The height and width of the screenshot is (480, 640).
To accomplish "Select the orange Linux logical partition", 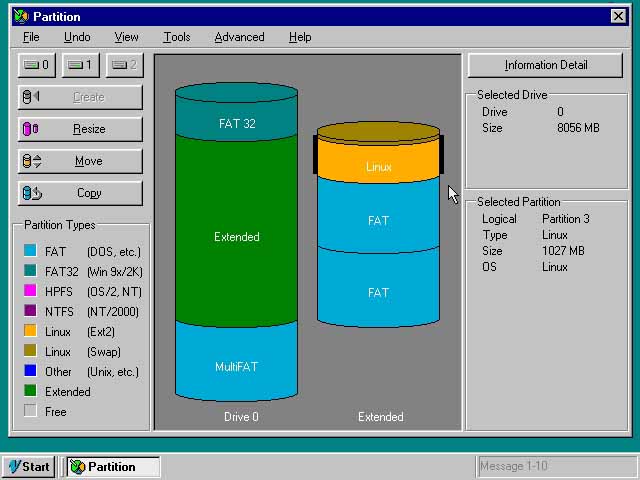I will pyautogui.click(x=378, y=166).
